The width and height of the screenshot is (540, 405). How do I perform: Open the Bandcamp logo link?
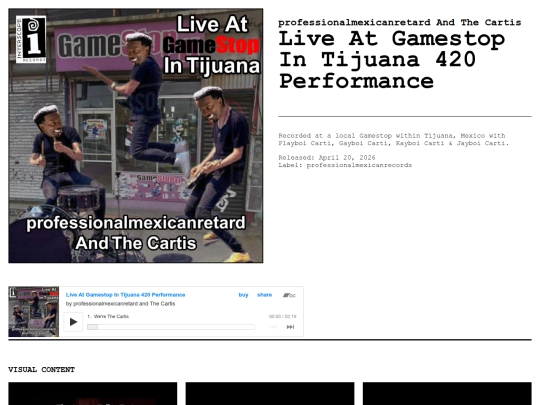pyautogui.click(x=289, y=295)
